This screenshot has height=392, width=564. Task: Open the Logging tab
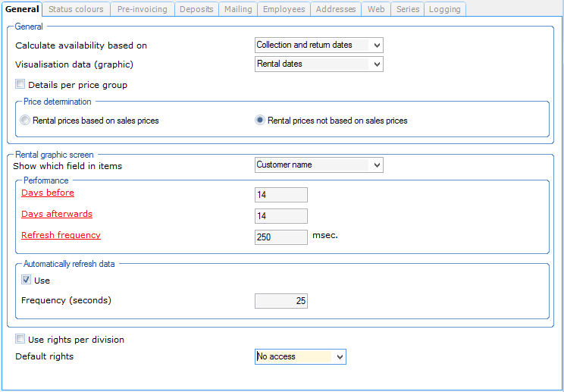click(444, 9)
